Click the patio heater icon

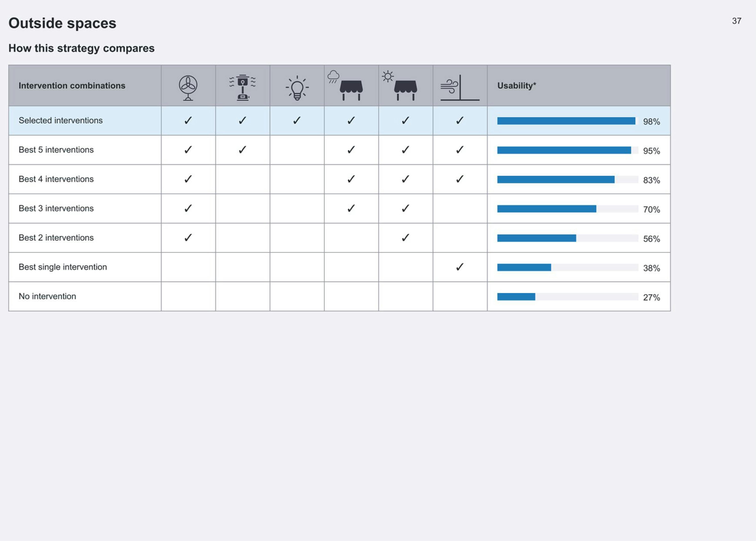click(242, 87)
